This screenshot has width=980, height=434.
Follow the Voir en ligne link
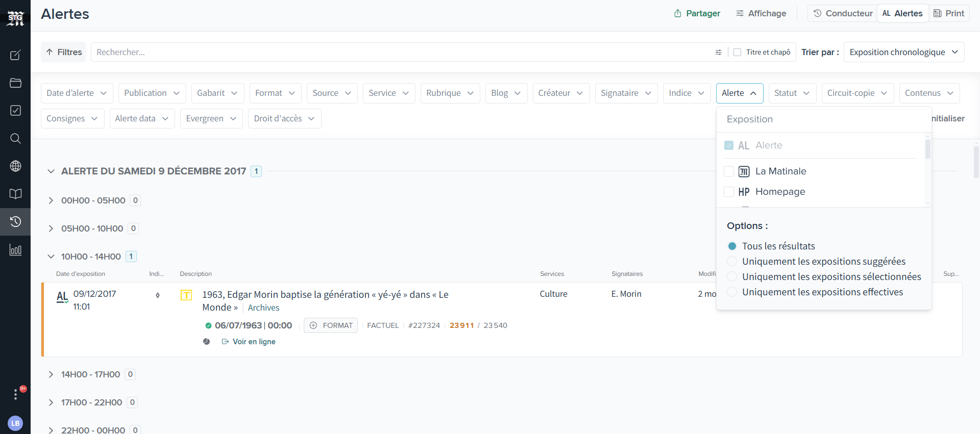(254, 342)
